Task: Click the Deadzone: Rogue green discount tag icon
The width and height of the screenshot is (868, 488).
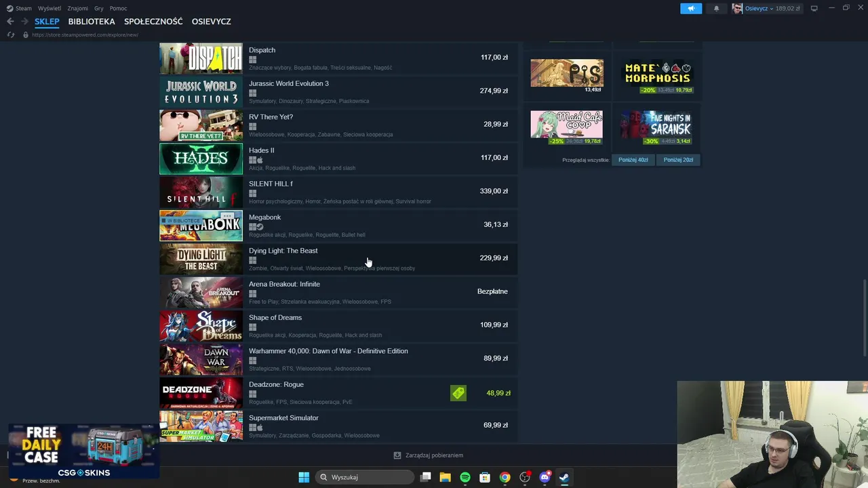Action: (x=458, y=392)
